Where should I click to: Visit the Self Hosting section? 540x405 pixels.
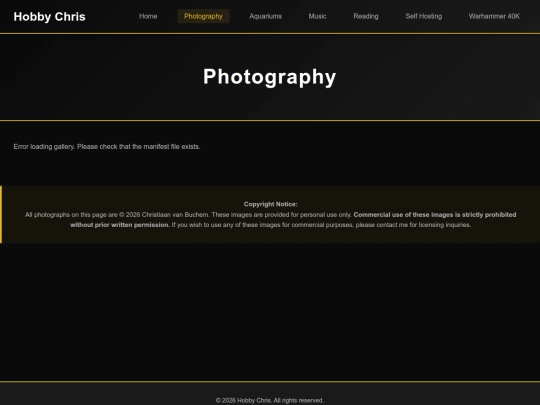[424, 16]
